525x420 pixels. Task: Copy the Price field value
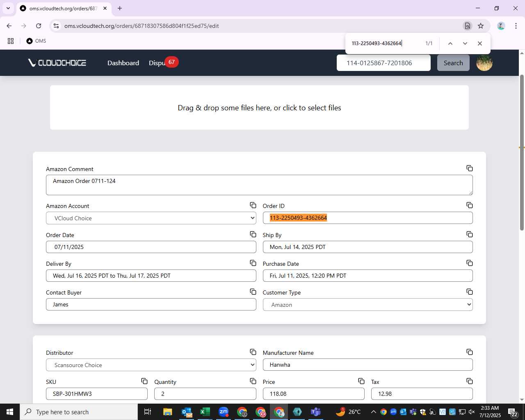click(x=361, y=381)
